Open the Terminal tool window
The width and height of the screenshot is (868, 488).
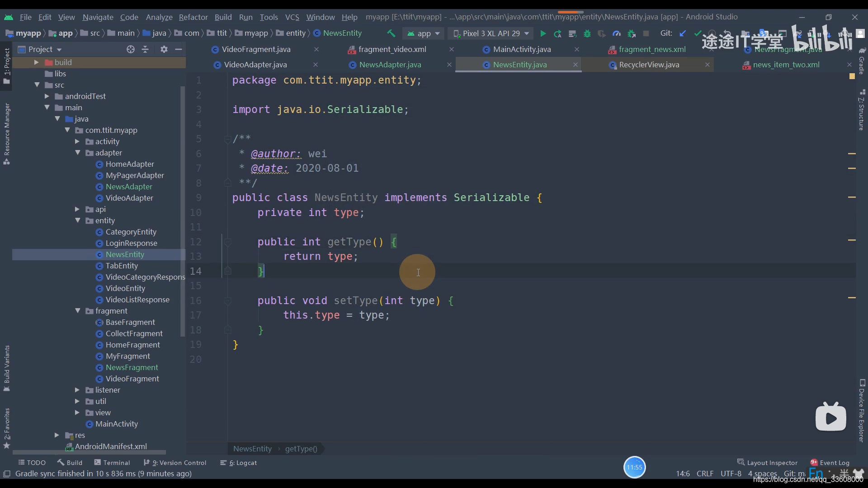112,463
